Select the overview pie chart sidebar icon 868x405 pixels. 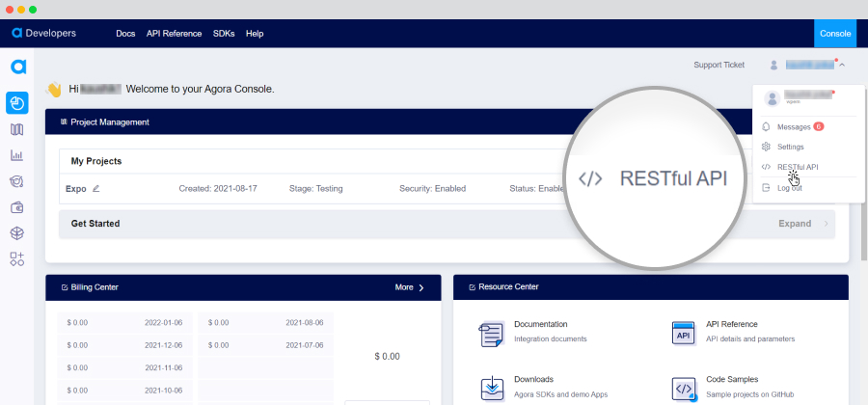tap(17, 103)
